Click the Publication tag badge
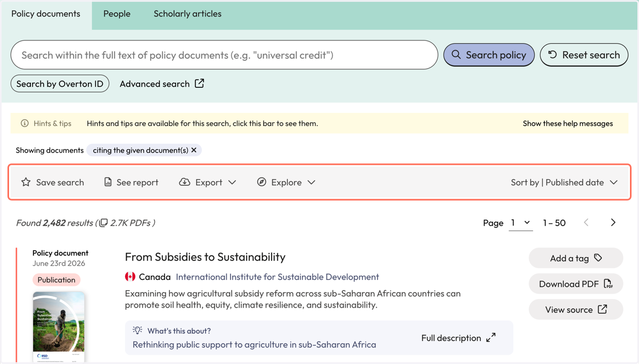The height and width of the screenshot is (364, 639). click(56, 280)
